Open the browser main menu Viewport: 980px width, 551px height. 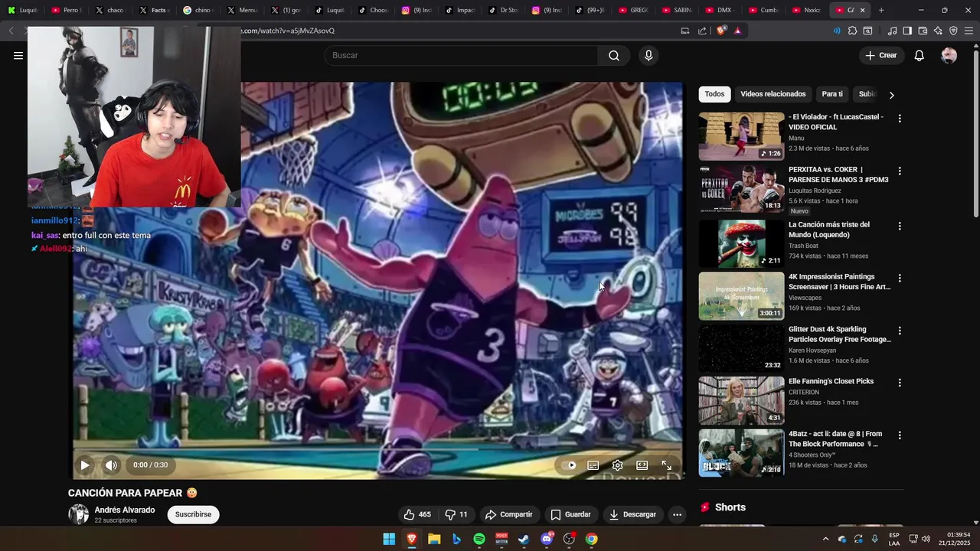(969, 31)
